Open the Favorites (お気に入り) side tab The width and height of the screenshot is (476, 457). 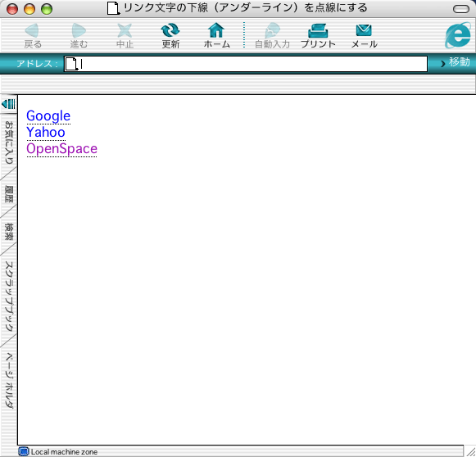point(9,143)
